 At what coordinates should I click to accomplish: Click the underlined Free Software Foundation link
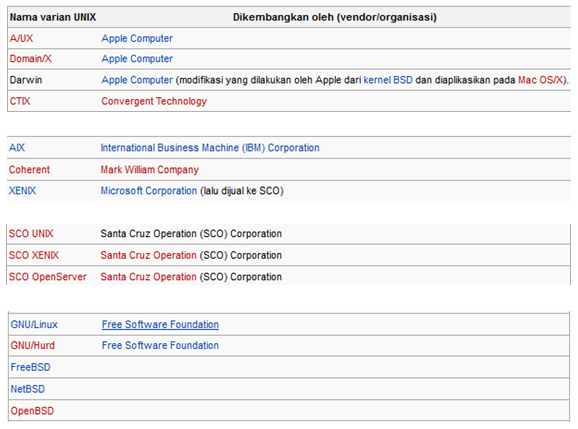point(160,325)
